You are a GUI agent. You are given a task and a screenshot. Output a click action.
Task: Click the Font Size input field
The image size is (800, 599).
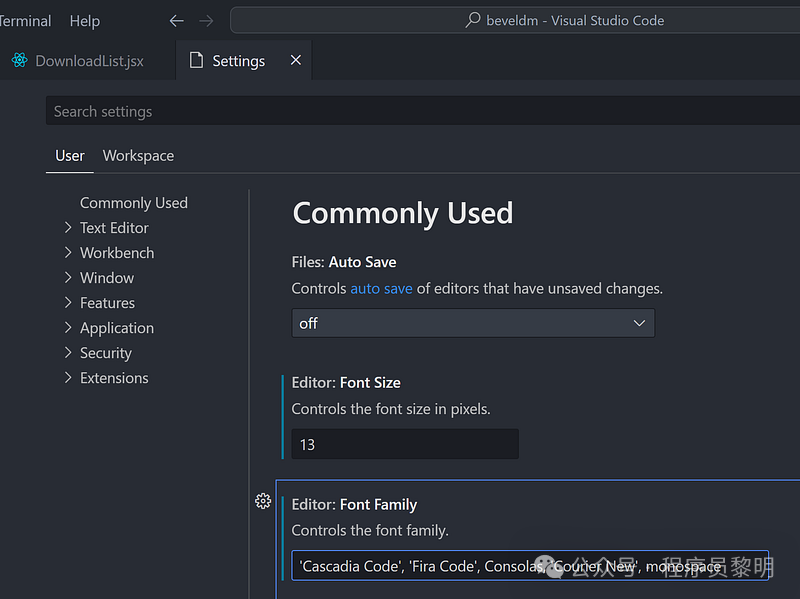coord(405,444)
